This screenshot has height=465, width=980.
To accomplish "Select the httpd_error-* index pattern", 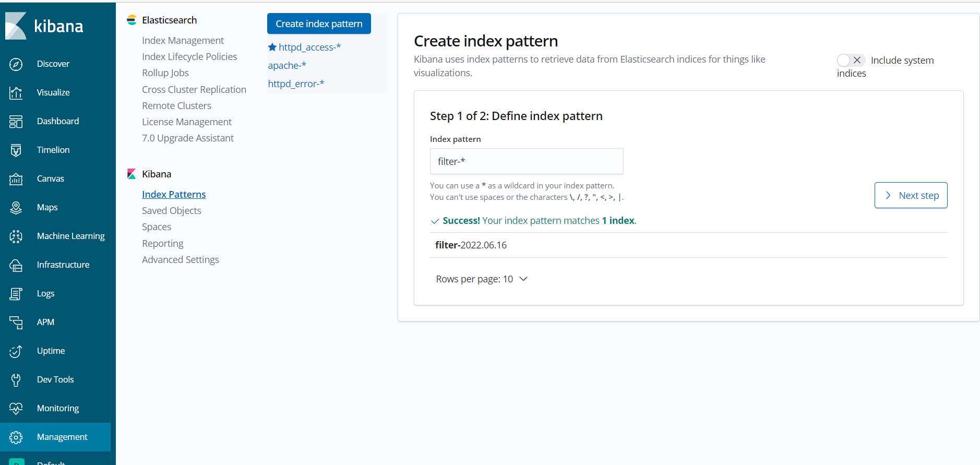I will (296, 84).
